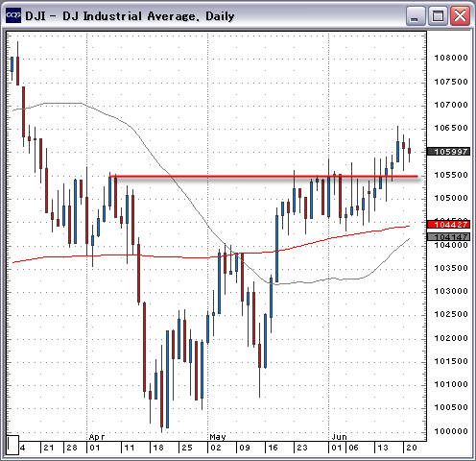Image resolution: width=476 pixels, height=461 pixels.
Task: Click the date label 13 on time axis
Action: [x=383, y=448]
